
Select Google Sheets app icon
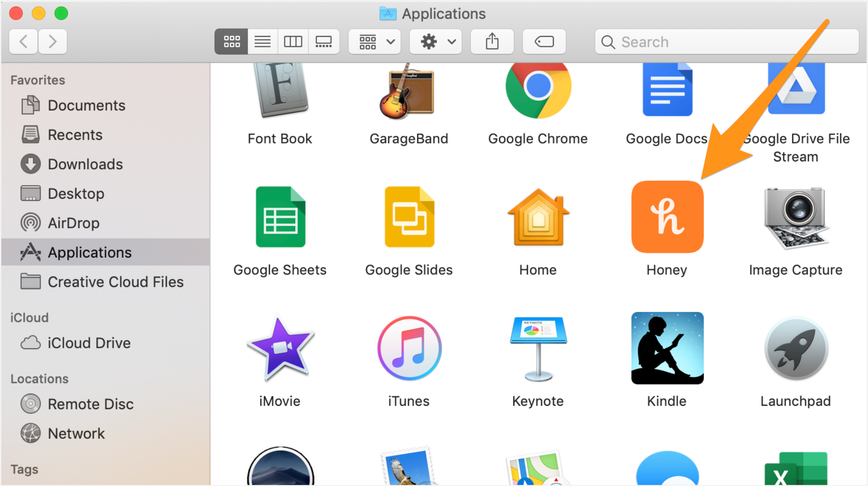coord(281,217)
